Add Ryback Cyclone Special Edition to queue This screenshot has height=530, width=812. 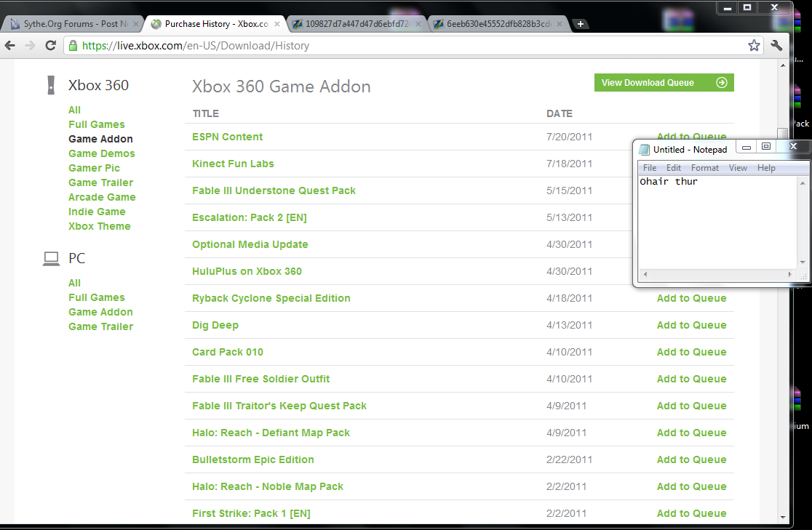[x=691, y=298]
